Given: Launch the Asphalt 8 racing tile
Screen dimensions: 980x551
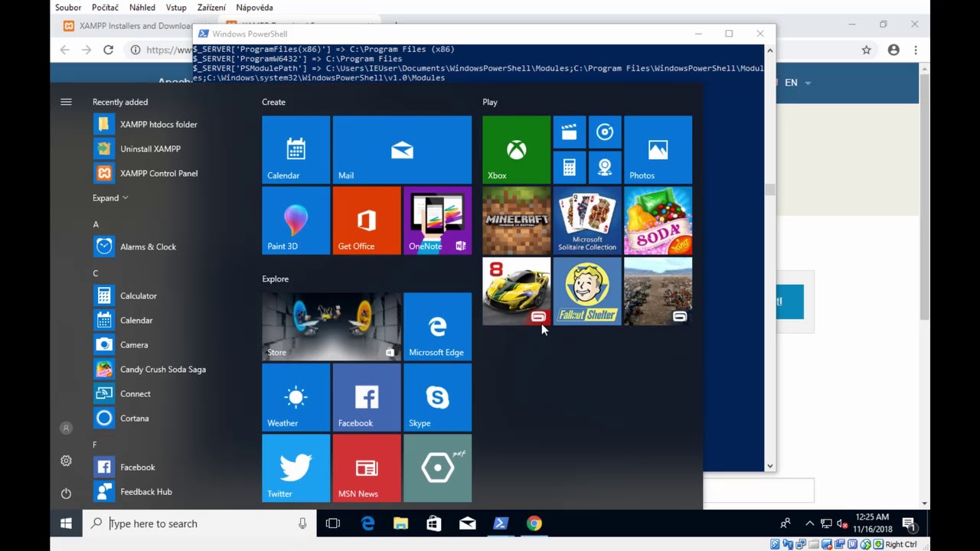Looking at the screenshot, I should (x=516, y=291).
